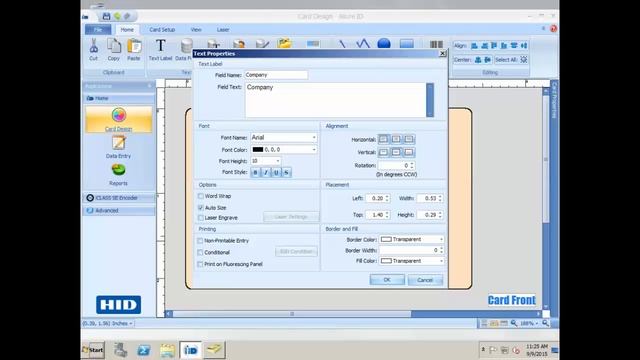The width and height of the screenshot is (640, 360).
Task: Click the Asure ID taskbar icon
Action: (x=191, y=350)
